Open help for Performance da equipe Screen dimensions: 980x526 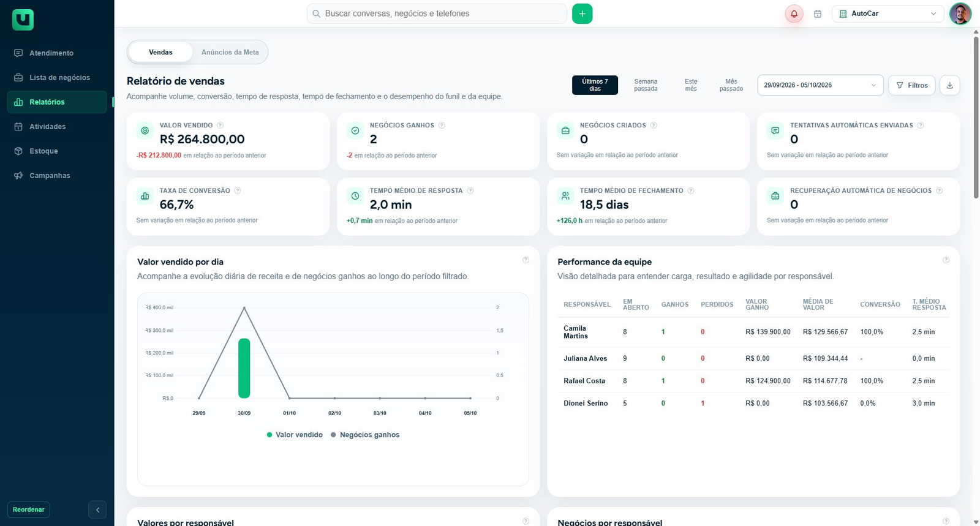(946, 260)
